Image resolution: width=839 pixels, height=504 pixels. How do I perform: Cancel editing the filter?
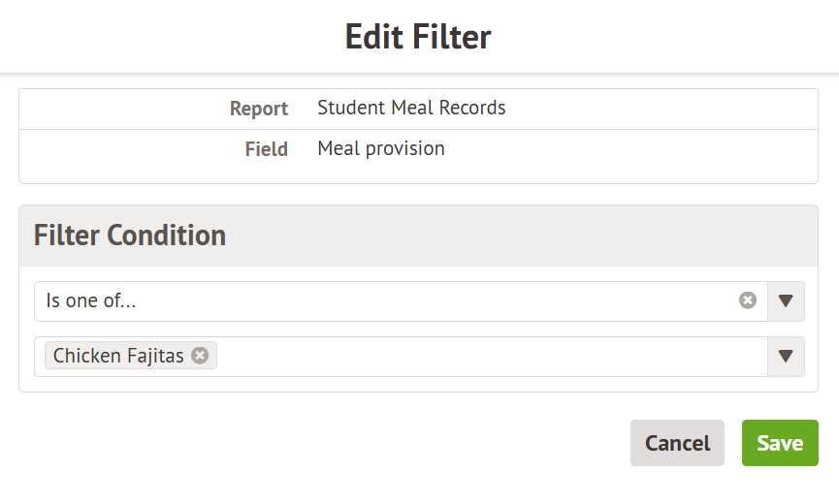(x=677, y=443)
